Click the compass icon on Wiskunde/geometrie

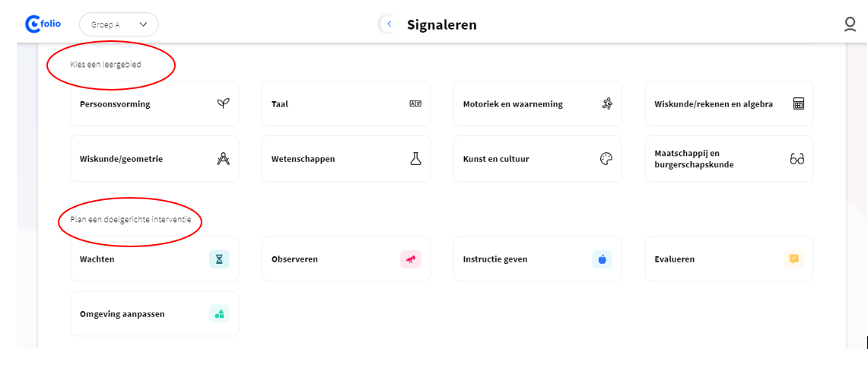coord(223,159)
